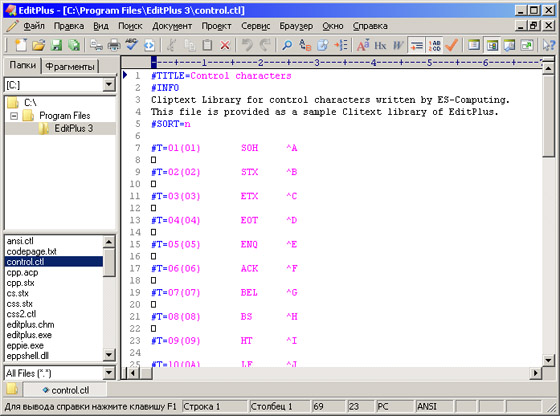Image resolution: width=560 pixels, height=416 pixels.
Task: Select editplus.chm in the file list
Action: click(30, 325)
